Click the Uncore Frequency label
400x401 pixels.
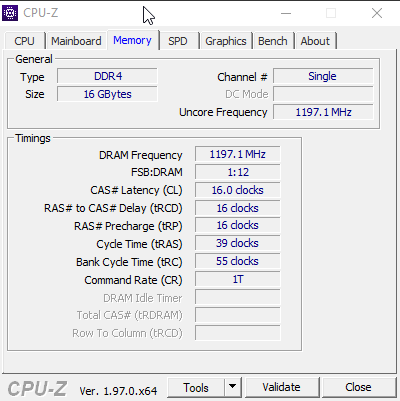pyautogui.click(x=223, y=113)
